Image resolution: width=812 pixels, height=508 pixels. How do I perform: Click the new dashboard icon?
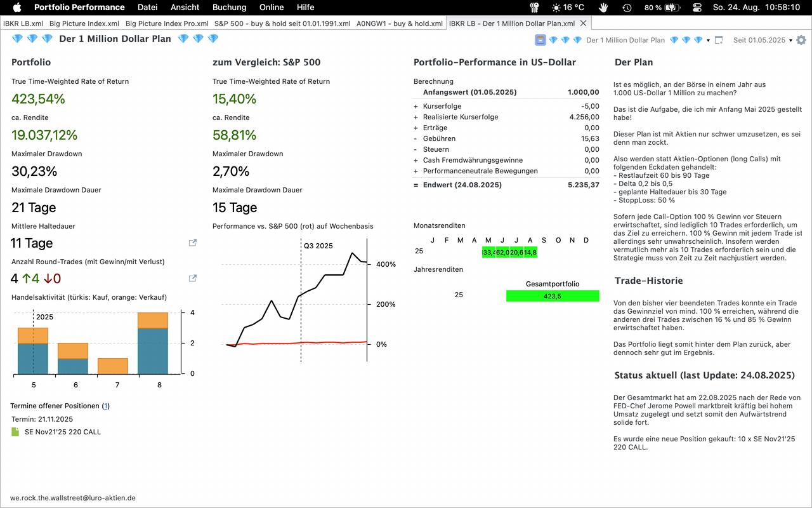coord(719,40)
